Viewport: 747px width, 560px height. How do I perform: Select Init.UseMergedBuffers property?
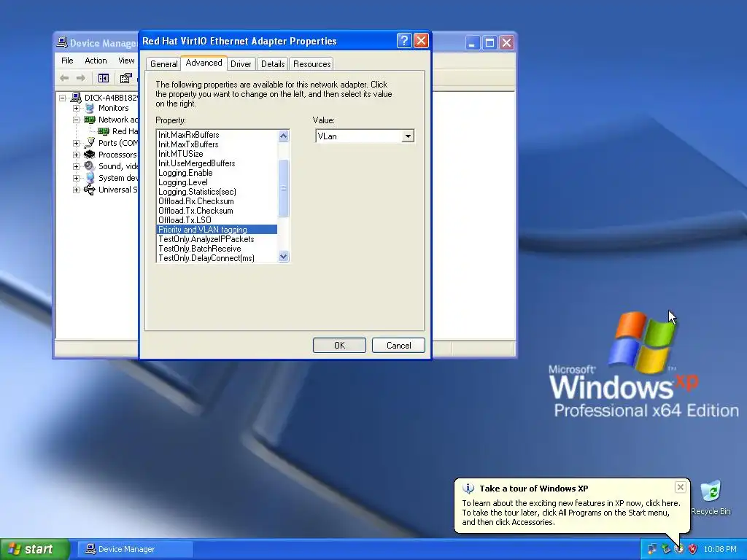217,163
